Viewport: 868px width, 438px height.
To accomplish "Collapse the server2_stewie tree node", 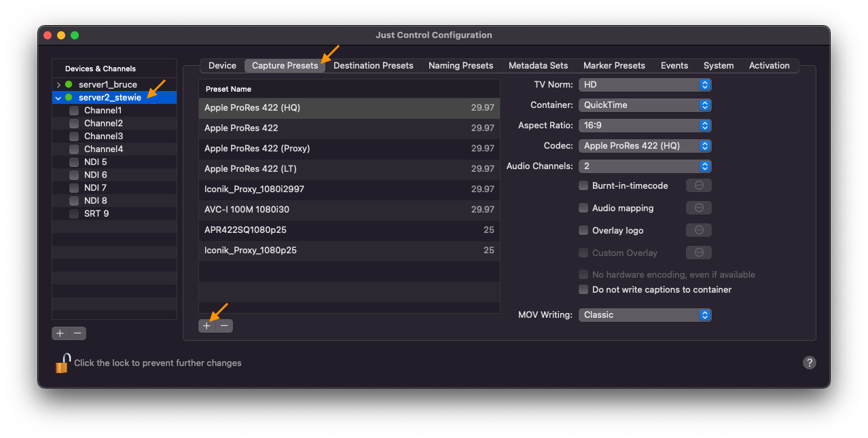I will (x=58, y=98).
